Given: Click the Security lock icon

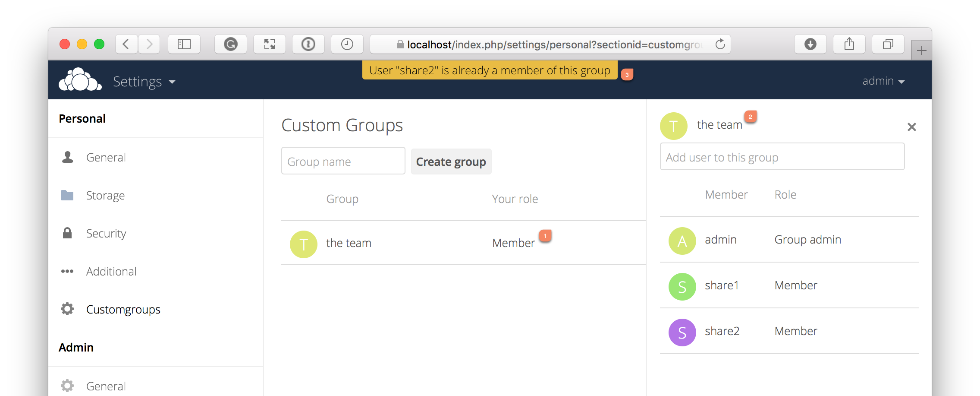Looking at the screenshot, I should pos(68,233).
